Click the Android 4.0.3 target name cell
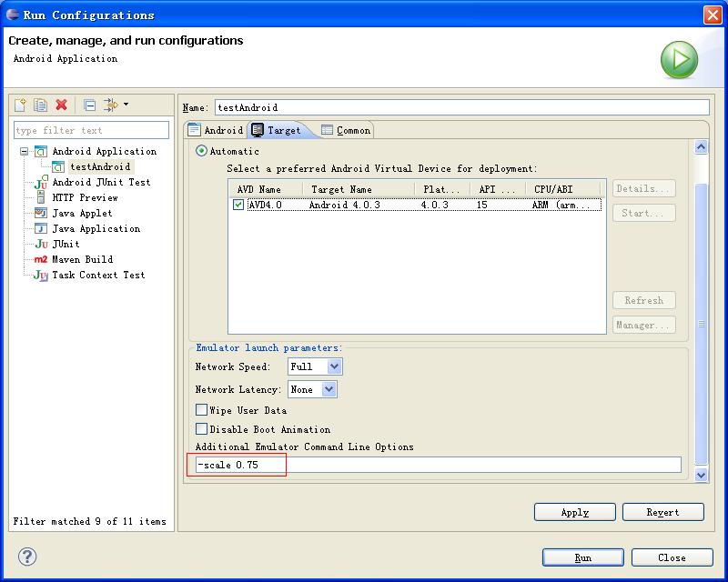 (345, 205)
